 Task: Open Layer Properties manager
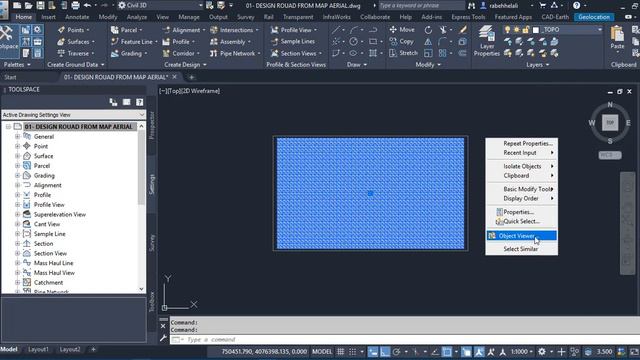pos(486,41)
